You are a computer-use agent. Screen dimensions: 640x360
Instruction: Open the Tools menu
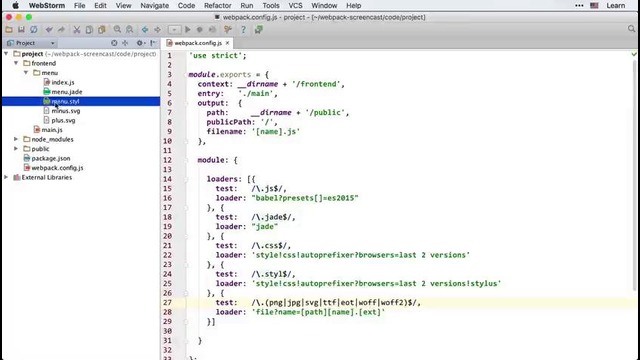pyautogui.click(x=271, y=6)
